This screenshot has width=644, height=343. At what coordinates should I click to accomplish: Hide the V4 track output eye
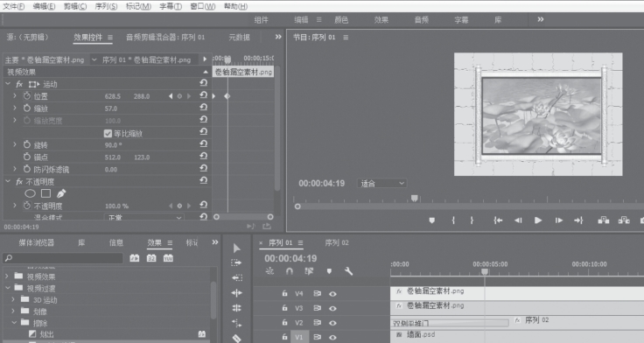point(332,294)
